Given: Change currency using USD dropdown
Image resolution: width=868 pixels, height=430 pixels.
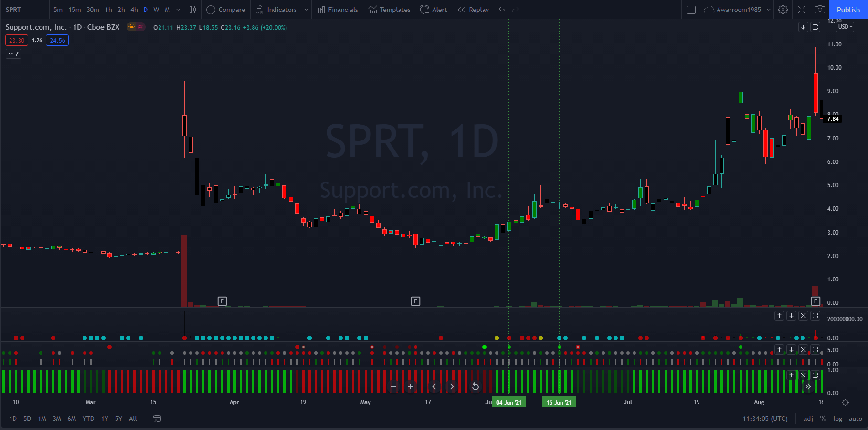Looking at the screenshot, I should tap(845, 27).
